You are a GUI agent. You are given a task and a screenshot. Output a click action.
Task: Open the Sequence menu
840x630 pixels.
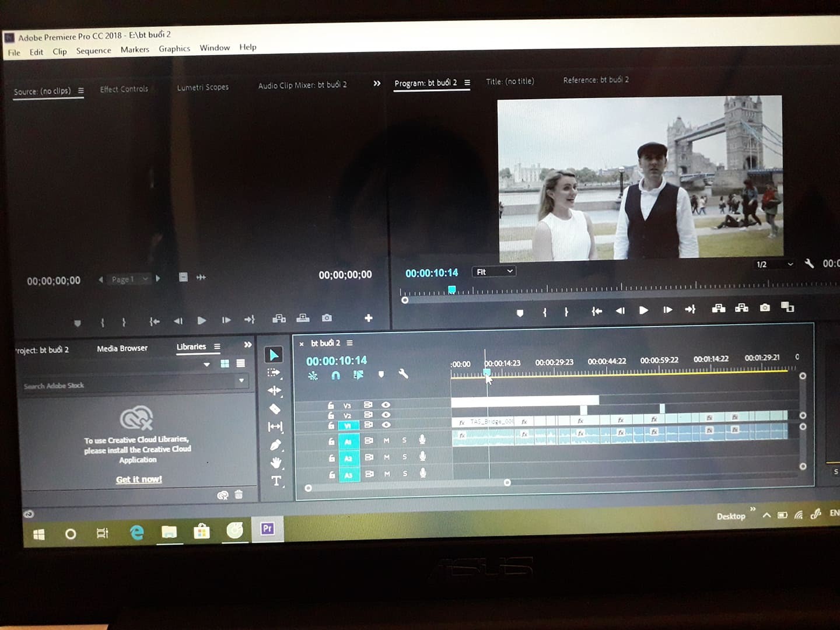93,51
